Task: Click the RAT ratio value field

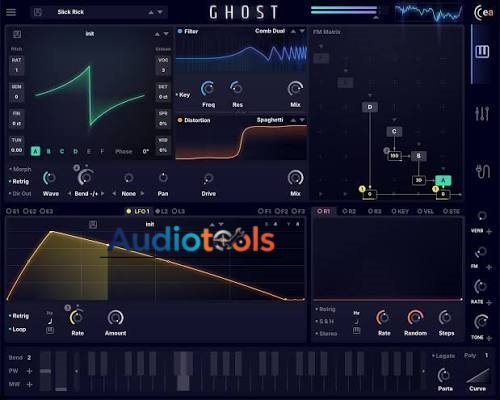Action: coord(16,65)
